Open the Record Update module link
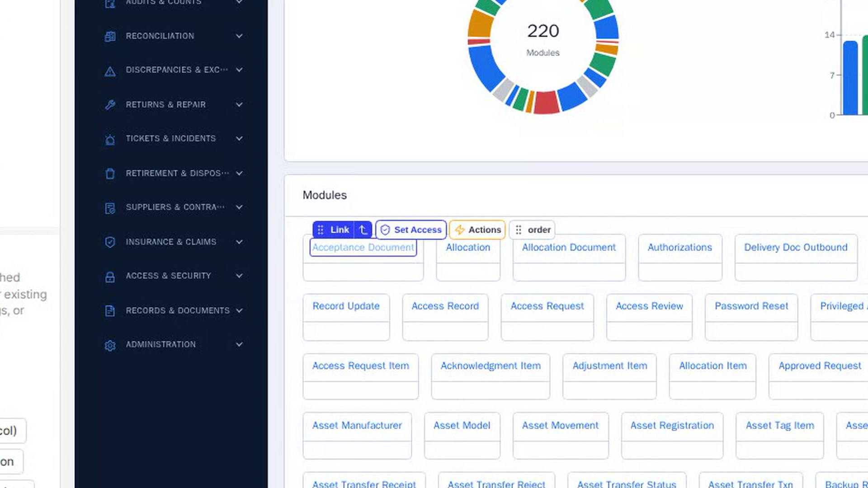 click(346, 306)
